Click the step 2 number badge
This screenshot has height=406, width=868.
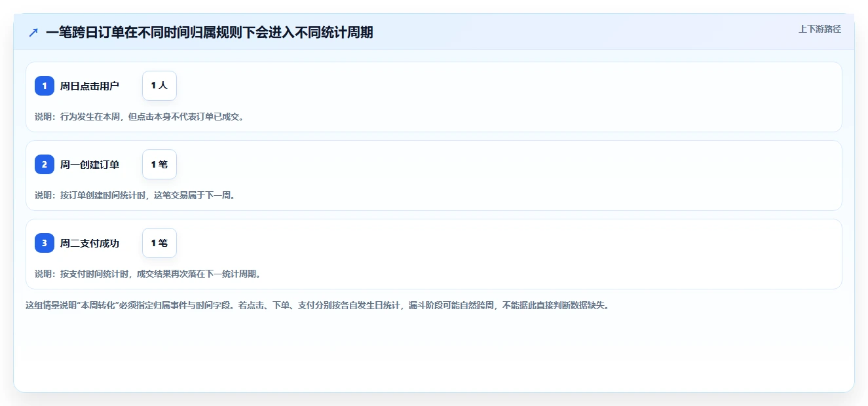pos(45,164)
